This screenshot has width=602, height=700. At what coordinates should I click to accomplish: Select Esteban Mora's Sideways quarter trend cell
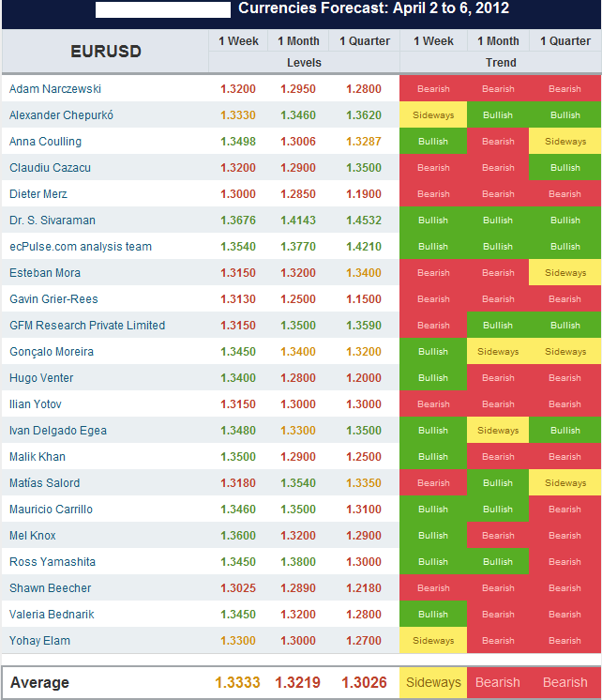tap(564, 273)
